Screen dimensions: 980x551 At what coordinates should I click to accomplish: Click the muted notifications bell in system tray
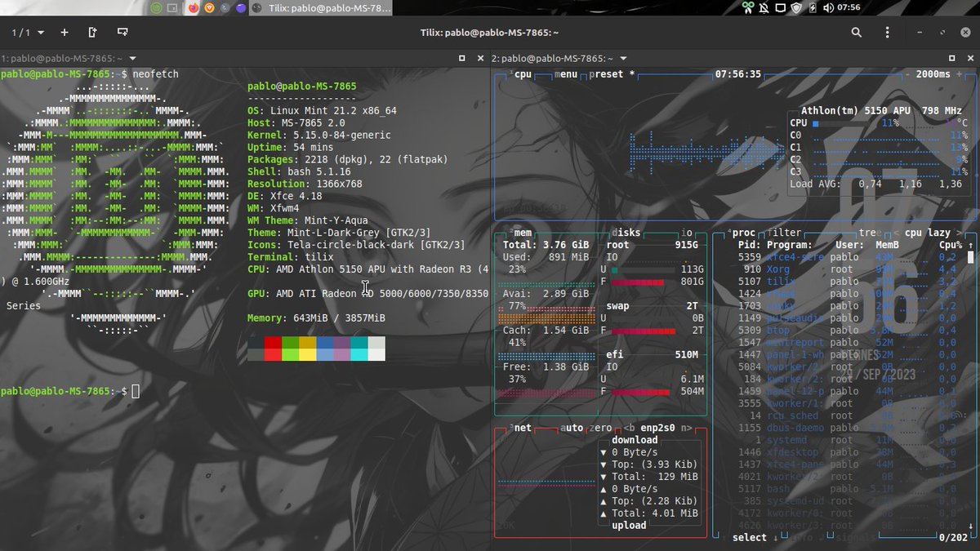point(764,7)
